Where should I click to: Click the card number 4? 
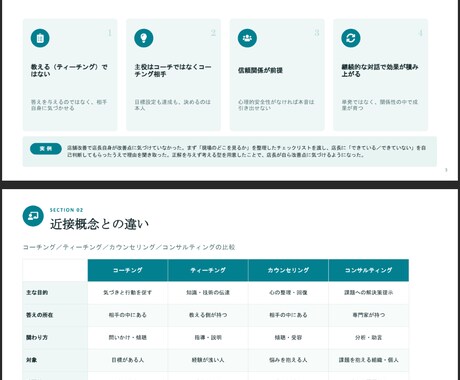(420, 33)
